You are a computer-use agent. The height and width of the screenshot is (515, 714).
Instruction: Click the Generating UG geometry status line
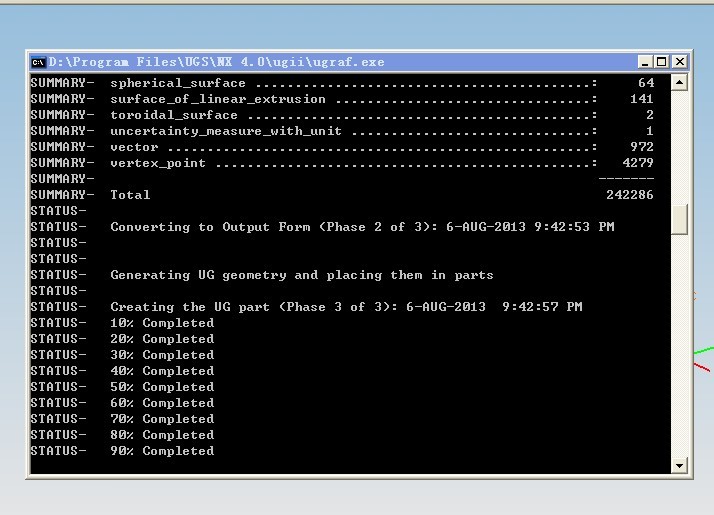tap(301, 275)
